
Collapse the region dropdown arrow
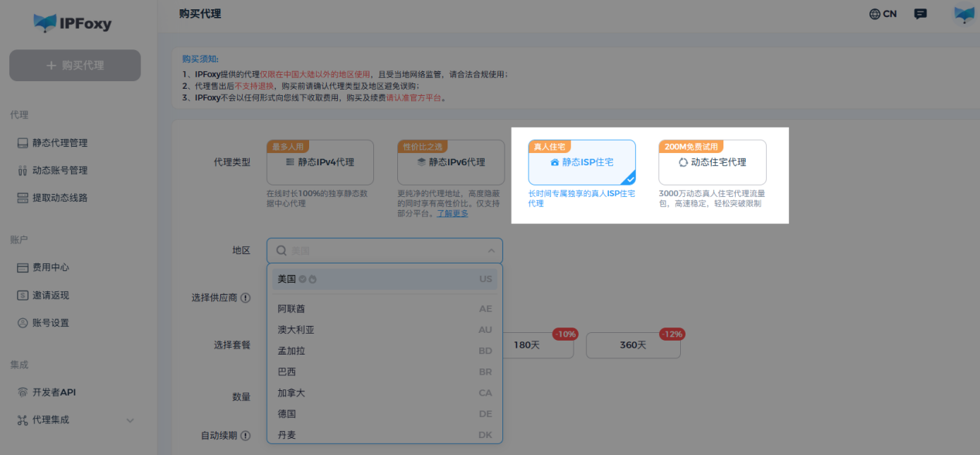(x=491, y=250)
